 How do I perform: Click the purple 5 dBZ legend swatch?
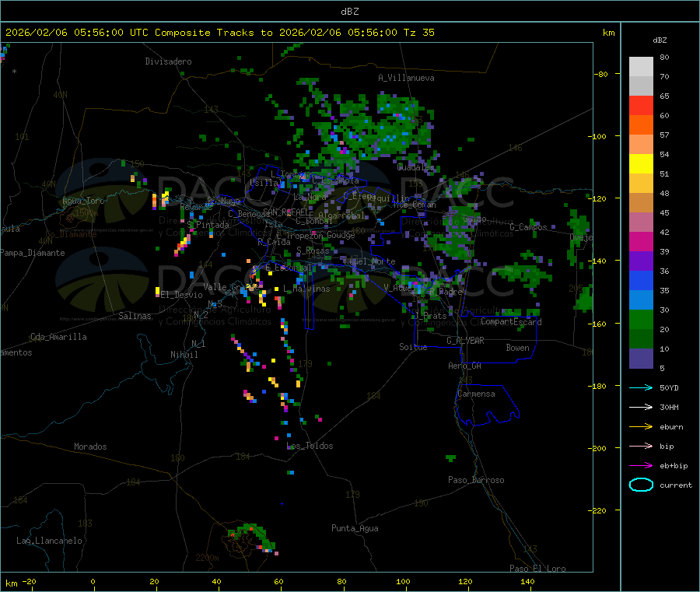coord(641,359)
